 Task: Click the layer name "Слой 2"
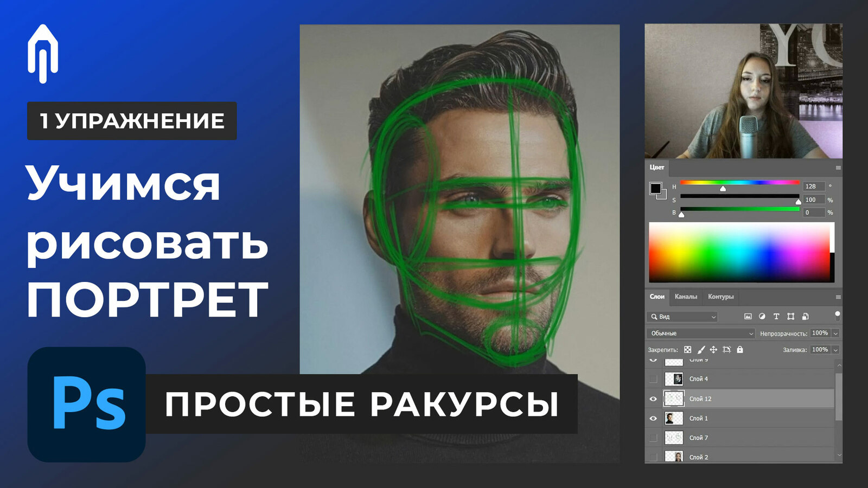tap(698, 457)
